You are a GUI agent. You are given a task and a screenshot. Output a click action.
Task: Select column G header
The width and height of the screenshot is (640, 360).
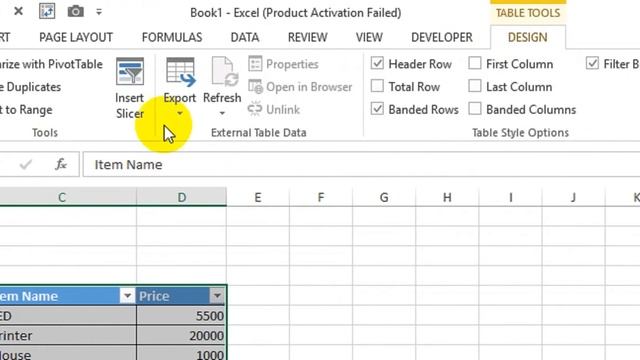click(x=384, y=197)
